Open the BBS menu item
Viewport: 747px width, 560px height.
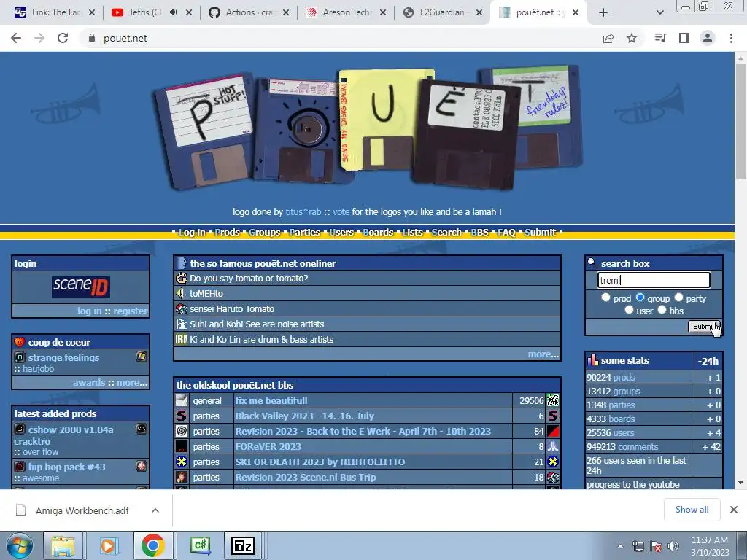(480, 233)
